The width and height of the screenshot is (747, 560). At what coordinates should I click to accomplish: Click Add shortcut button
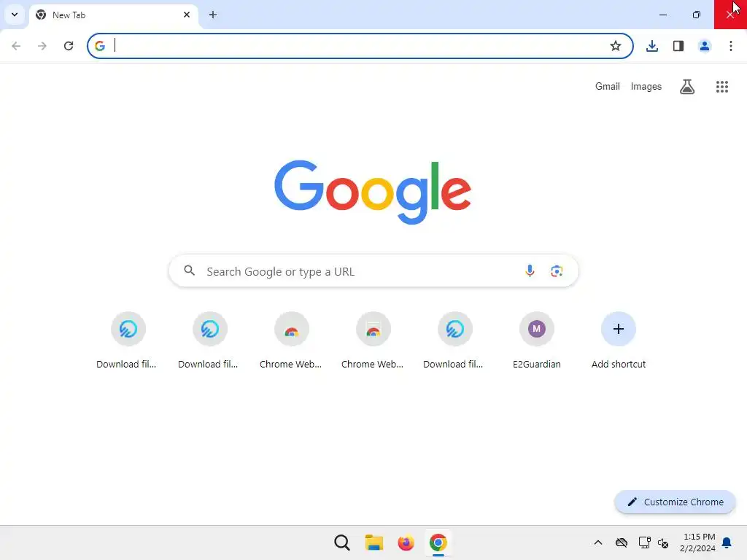click(x=619, y=341)
